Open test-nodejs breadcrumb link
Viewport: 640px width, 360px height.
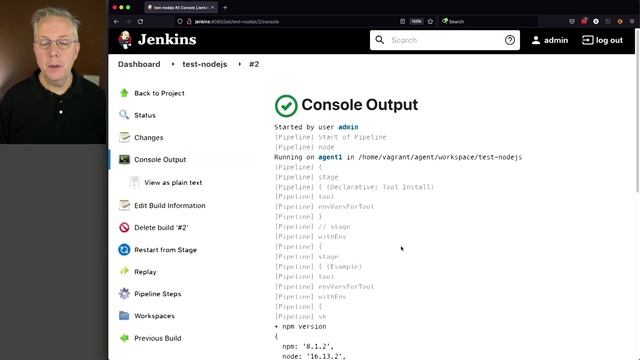204,64
